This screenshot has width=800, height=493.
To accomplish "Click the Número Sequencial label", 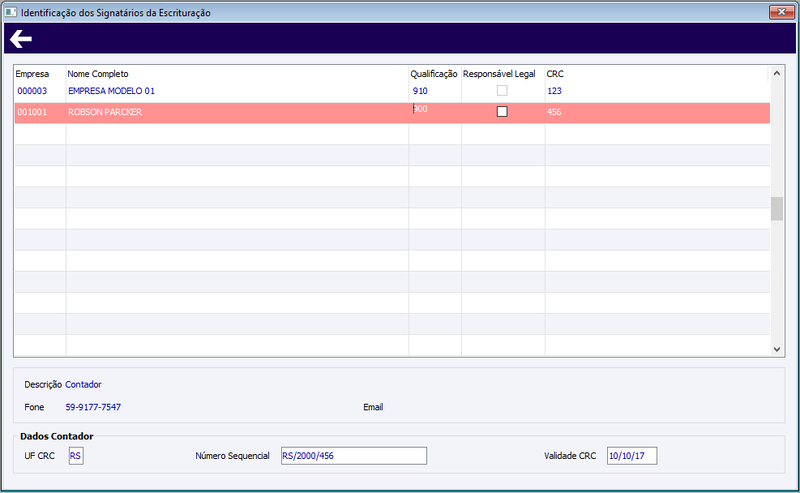I will [232, 456].
